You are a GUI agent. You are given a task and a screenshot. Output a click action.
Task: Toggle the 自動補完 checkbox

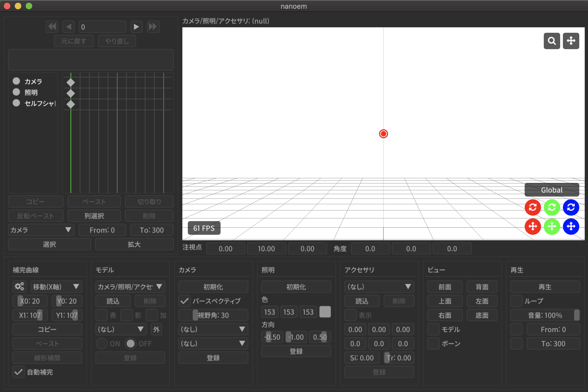[19, 372]
